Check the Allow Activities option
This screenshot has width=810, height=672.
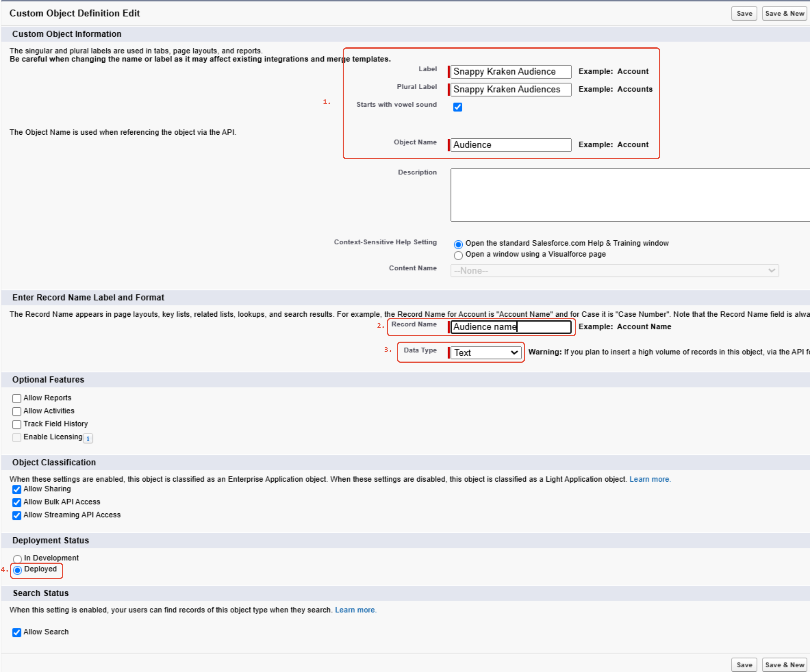[x=17, y=411]
